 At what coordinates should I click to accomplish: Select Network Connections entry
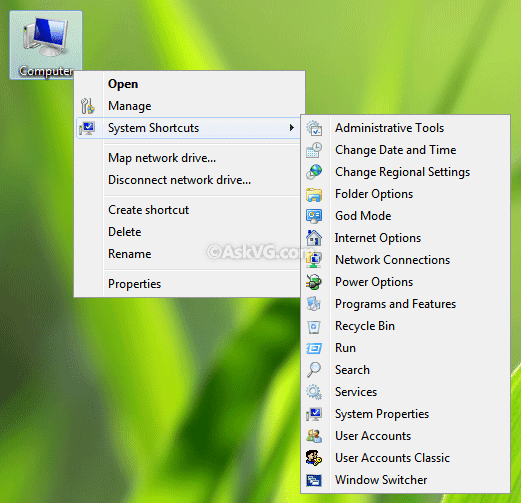pos(405,260)
